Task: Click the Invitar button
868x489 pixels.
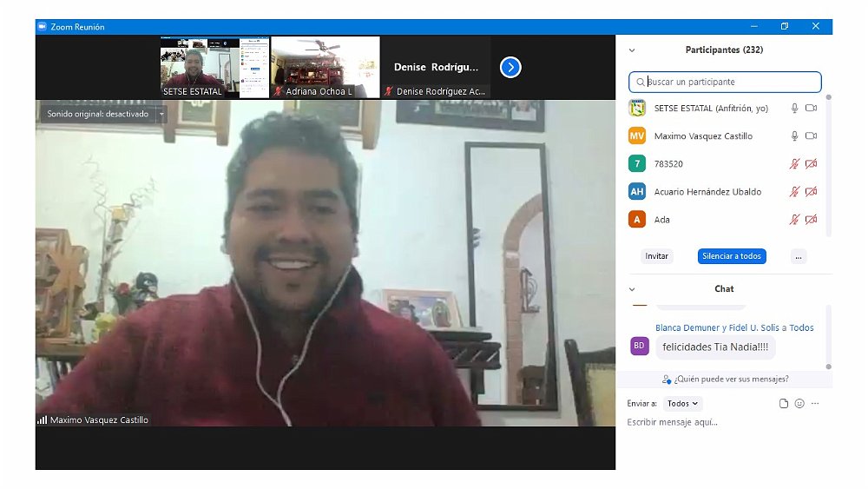Action: tap(657, 256)
